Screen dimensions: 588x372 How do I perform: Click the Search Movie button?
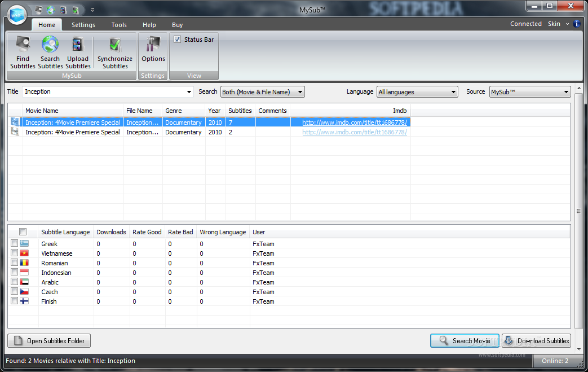click(465, 340)
